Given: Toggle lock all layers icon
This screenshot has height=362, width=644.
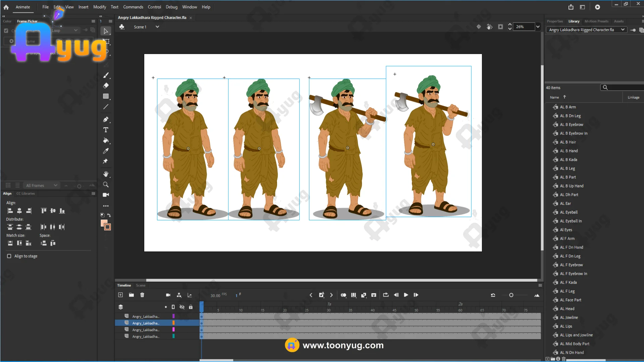Looking at the screenshot, I should pyautogui.click(x=191, y=307).
